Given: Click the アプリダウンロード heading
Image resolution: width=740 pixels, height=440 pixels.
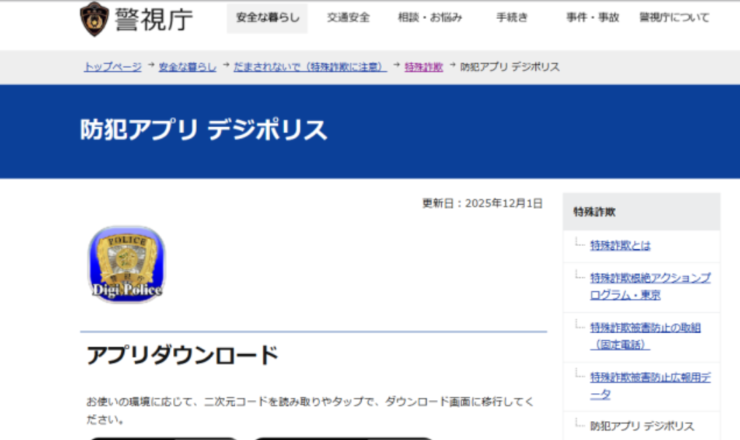Looking at the screenshot, I should (x=182, y=355).
